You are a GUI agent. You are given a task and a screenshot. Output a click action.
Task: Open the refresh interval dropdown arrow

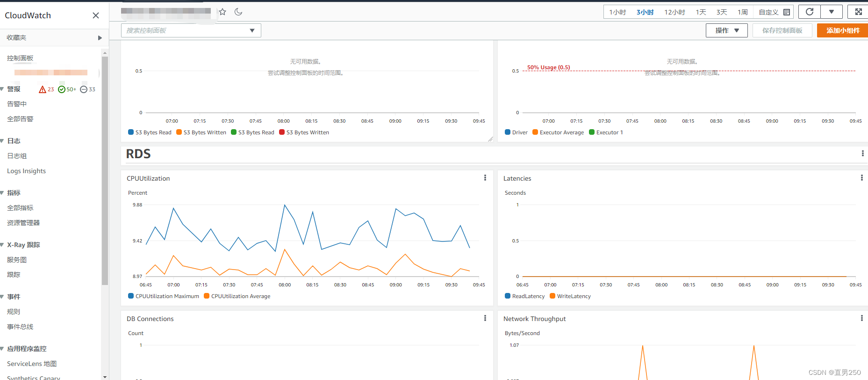click(x=832, y=12)
